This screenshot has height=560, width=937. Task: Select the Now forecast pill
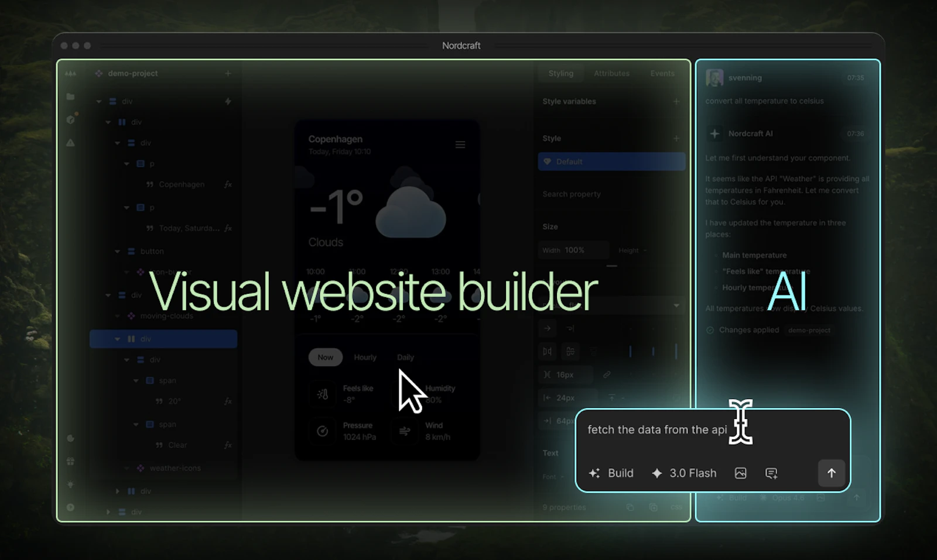coord(326,358)
